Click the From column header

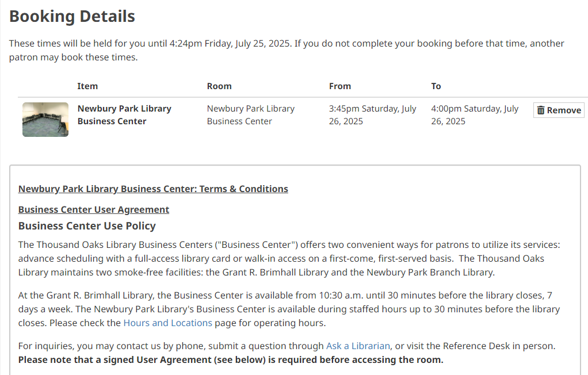[x=340, y=86]
